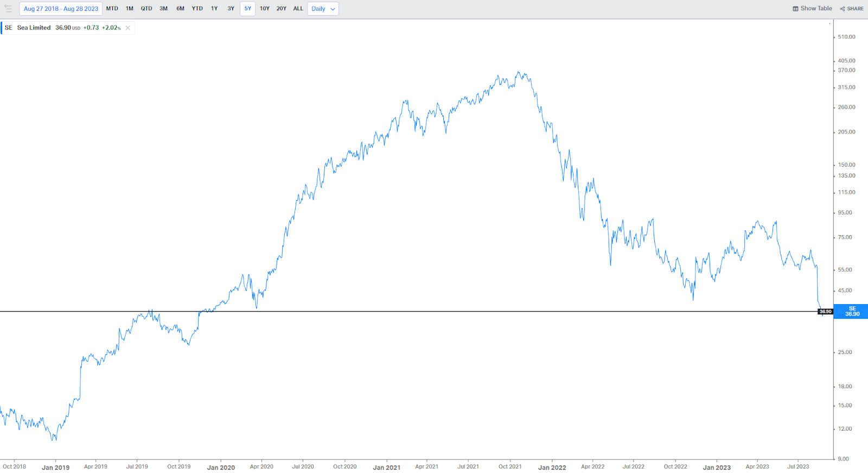Click the black 36.90 line label
The height and width of the screenshot is (473, 868).
tap(825, 312)
